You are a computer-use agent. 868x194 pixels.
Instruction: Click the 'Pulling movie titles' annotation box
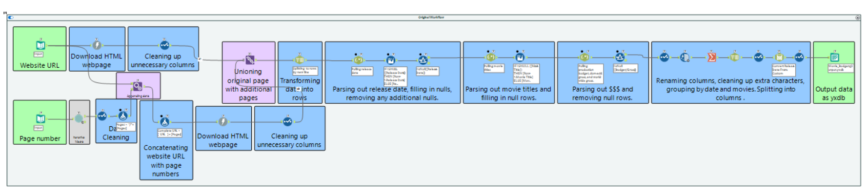494,68
